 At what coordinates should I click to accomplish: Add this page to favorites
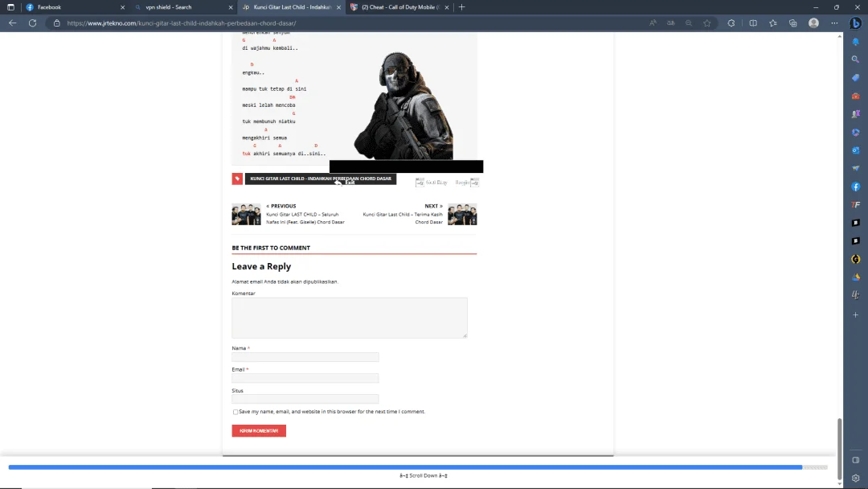(x=707, y=23)
